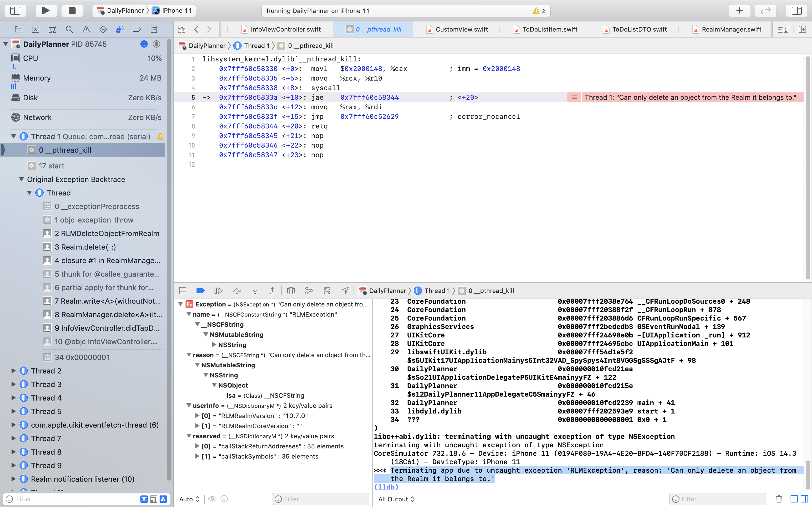This screenshot has width=812, height=507.
Task: Select frame 8 RealmManager.delete in backtrace
Action: coord(108,315)
